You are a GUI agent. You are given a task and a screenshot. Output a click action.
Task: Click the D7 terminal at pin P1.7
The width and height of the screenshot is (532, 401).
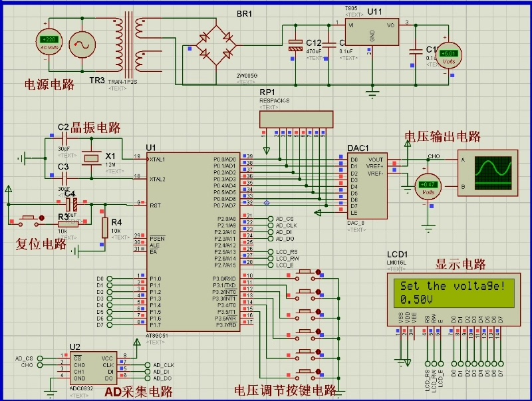pos(110,325)
